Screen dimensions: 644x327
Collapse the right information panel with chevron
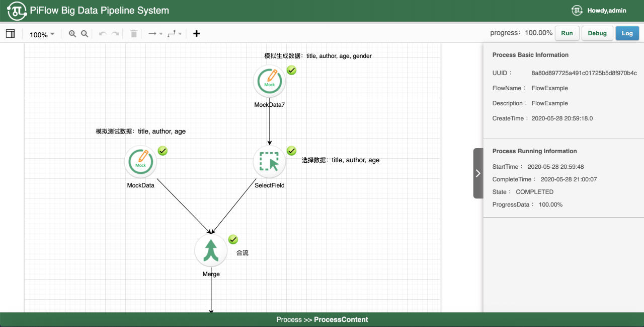point(478,173)
